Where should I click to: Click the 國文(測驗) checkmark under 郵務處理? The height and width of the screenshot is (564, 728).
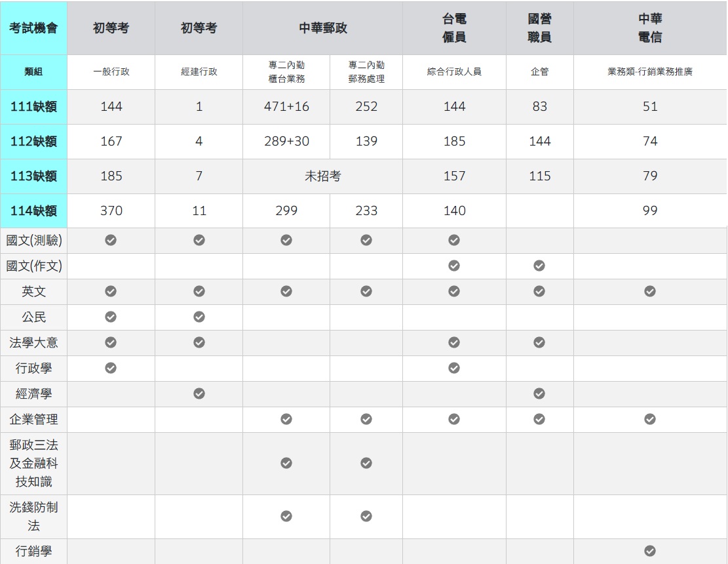(366, 240)
